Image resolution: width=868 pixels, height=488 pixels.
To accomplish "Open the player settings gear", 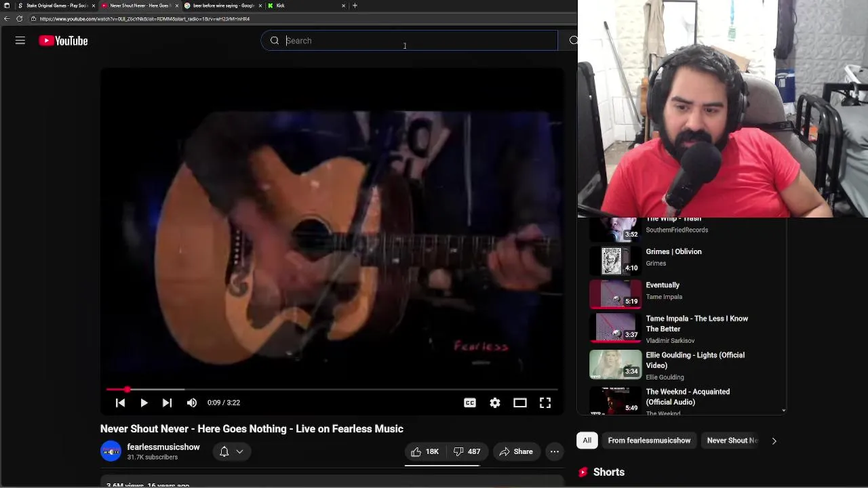I will pos(495,403).
